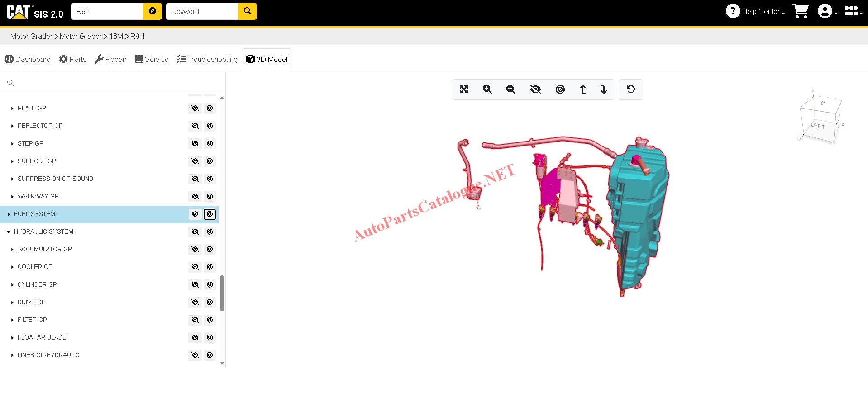Click the keyword search magnifier button
The height and width of the screenshot is (406, 868).
point(248,11)
